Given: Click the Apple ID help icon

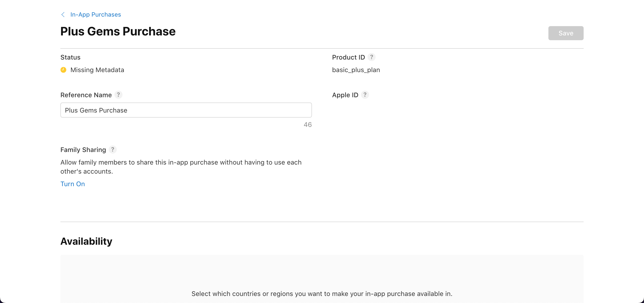Looking at the screenshot, I should point(365,95).
